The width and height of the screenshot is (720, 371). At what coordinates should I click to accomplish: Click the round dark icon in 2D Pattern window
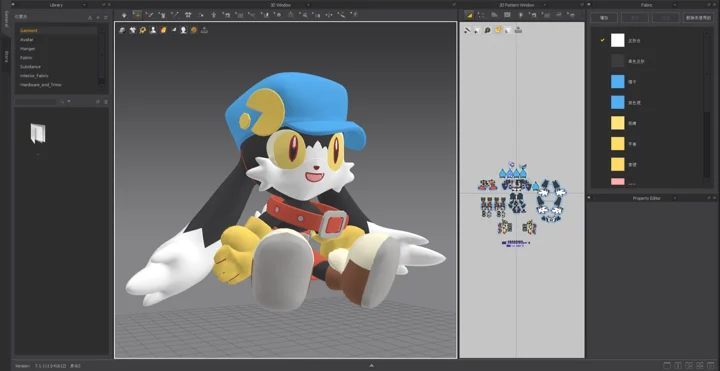coord(487,30)
